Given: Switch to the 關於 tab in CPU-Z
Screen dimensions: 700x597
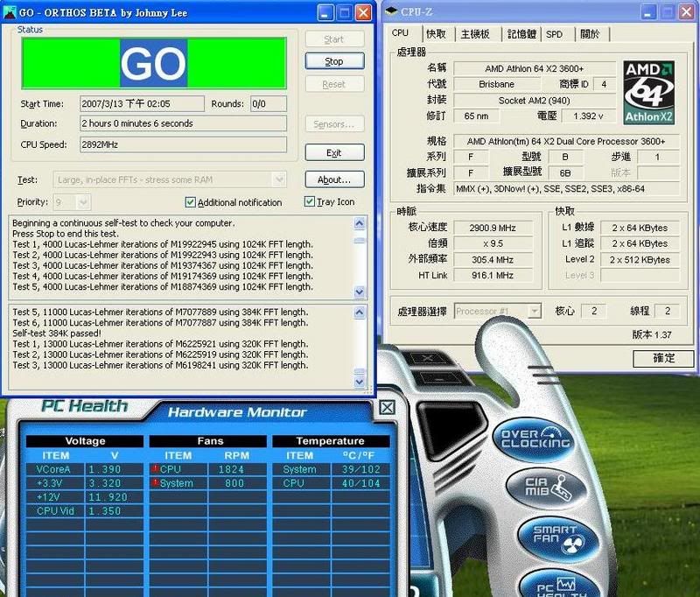Looking at the screenshot, I should (x=590, y=34).
